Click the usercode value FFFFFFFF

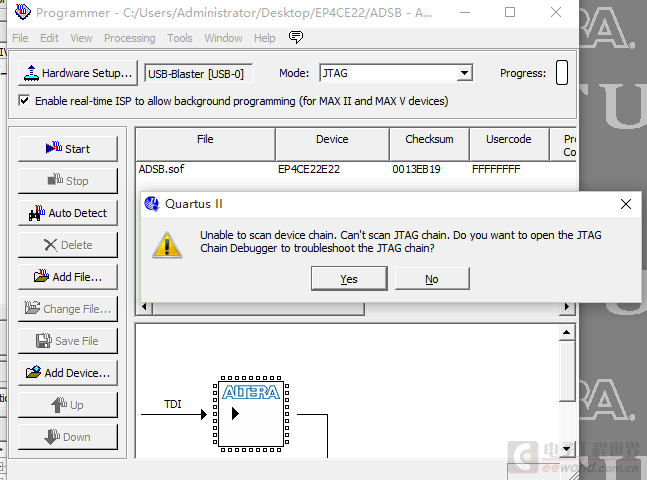click(x=496, y=169)
